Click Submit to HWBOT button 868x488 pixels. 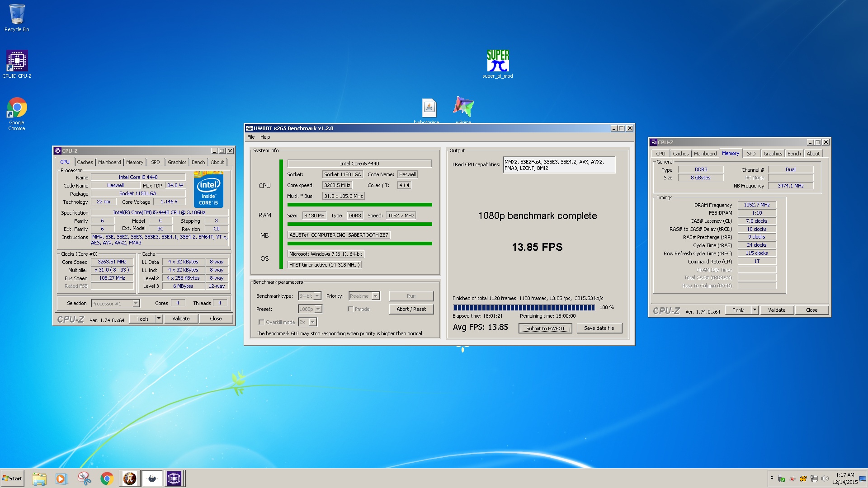(545, 328)
